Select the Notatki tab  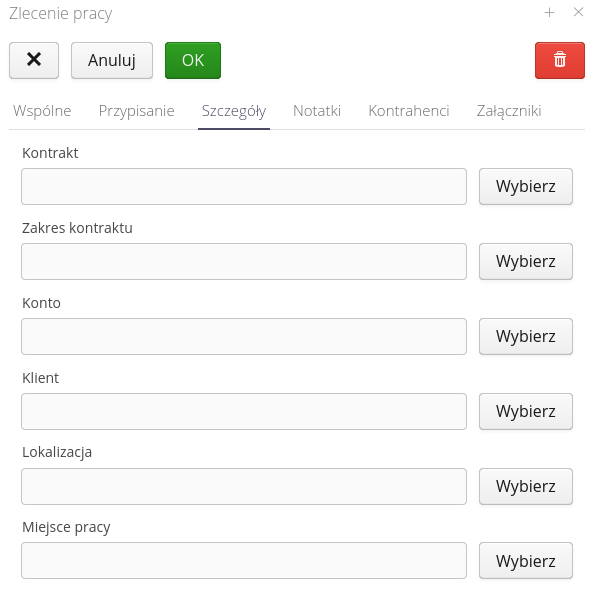tap(317, 111)
